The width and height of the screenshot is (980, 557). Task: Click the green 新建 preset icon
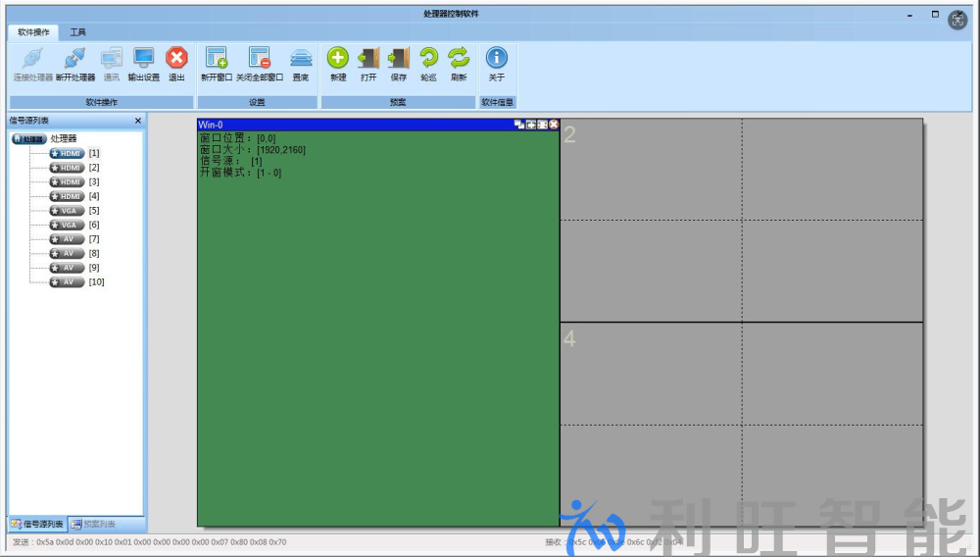pos(338,59)
